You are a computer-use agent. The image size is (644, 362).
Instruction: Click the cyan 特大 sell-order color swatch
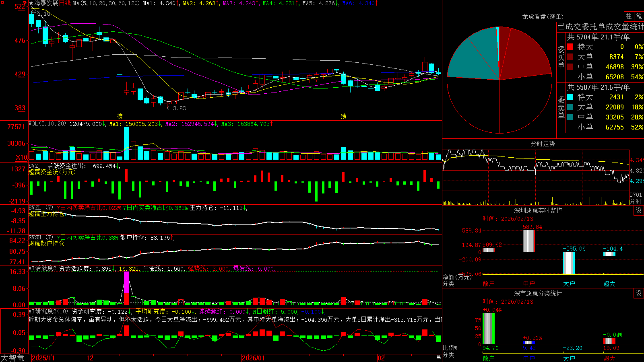(570, 97)
